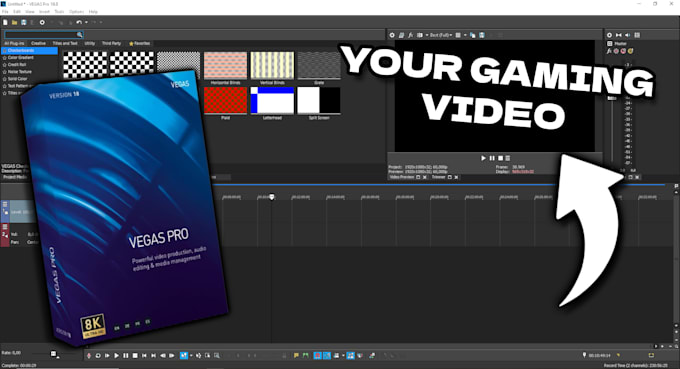Switch to the Creative tab

pos(38,43)
